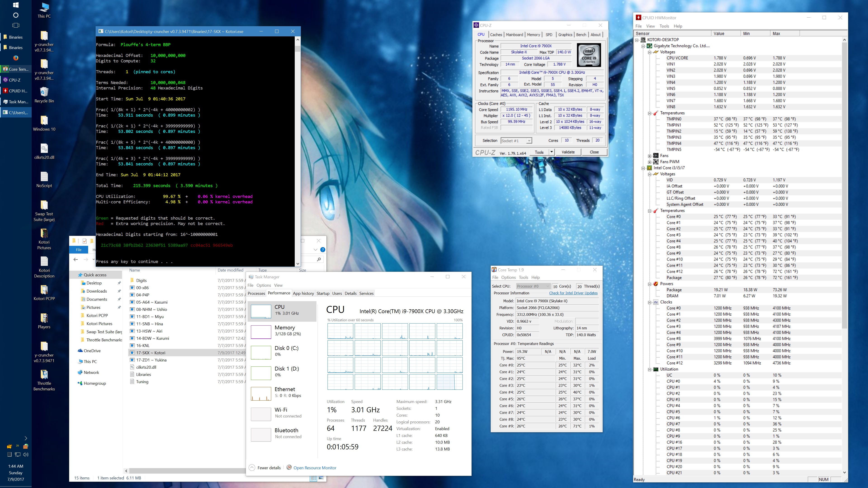Switch to the Mainboard tab in CPU-Z
868x488 pixels.
click(x=514, y=34)
